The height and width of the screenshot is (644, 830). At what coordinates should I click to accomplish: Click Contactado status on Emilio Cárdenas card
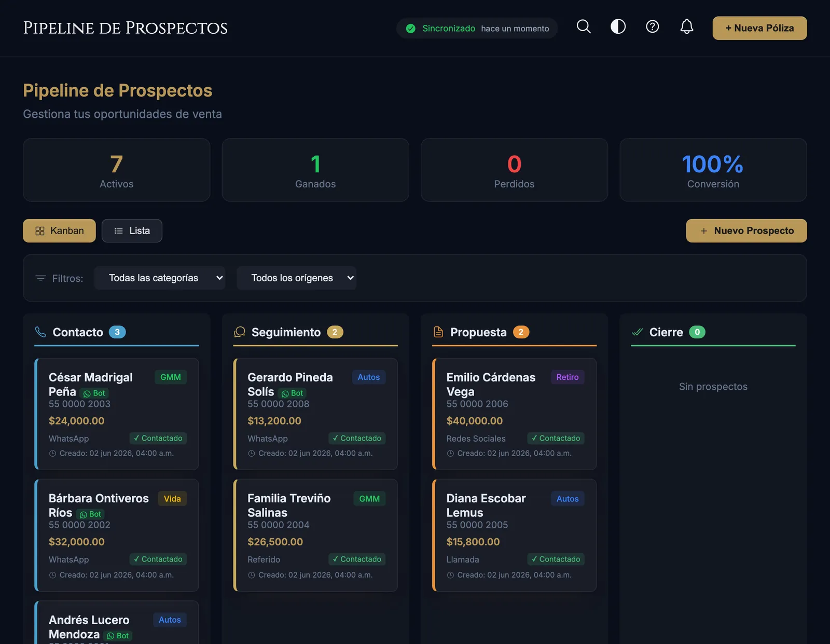tap(556, 439)
